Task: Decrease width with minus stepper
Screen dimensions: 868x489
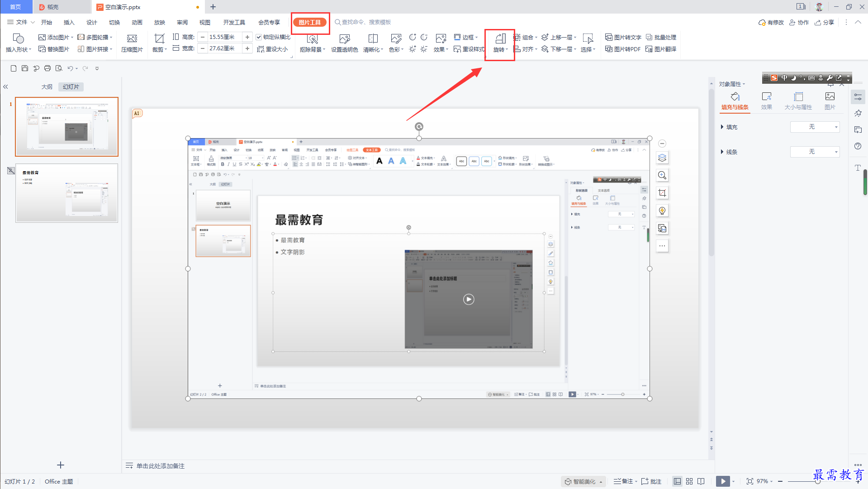Action: click(203, 48)
